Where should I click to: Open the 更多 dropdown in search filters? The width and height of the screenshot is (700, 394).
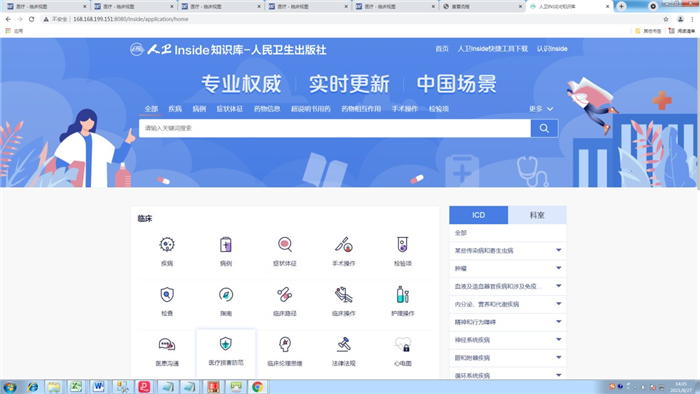pos(541,109)
